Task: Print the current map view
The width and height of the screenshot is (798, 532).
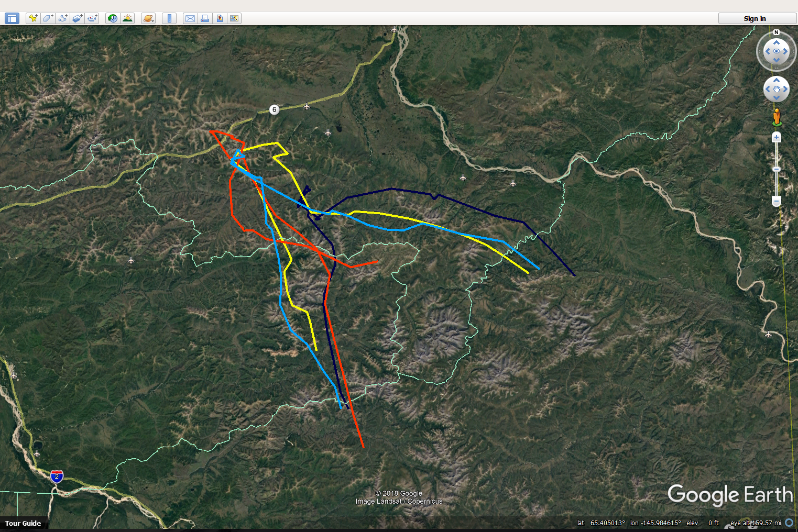Action: tap(205, 18)
